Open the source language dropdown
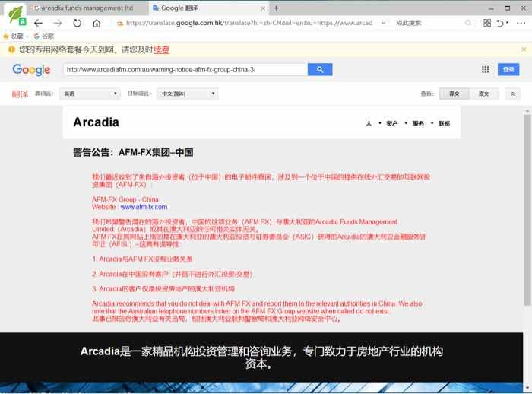The height and width of the screenshot is (394, 532). point(90,94)
